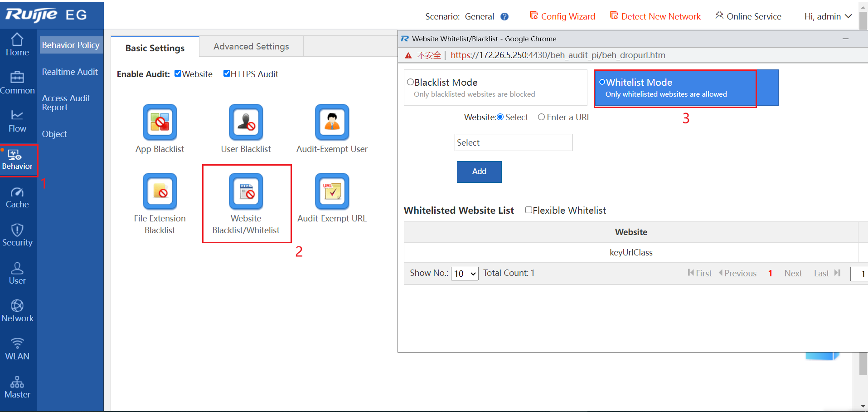Open the Config Wizard link

(563, 17)
